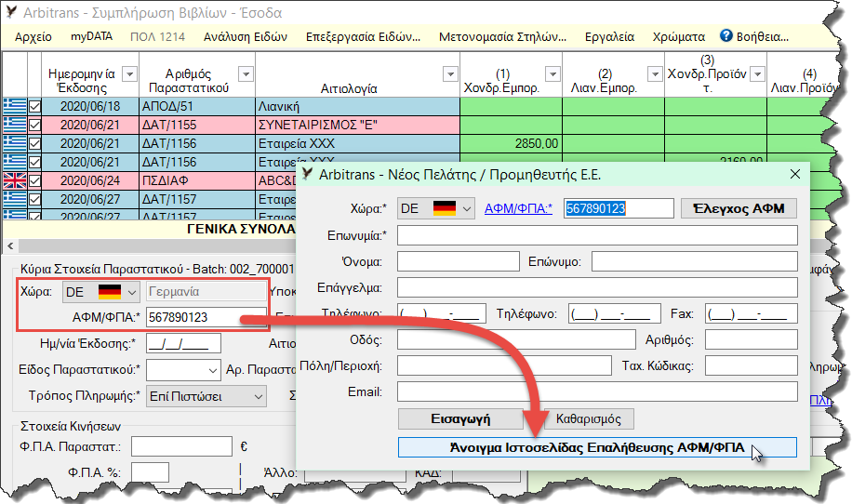Toggle checkbox for the ΑΠΟΔ/51 row
Screen dimensions: 852x504
click(x=34, y=106)
